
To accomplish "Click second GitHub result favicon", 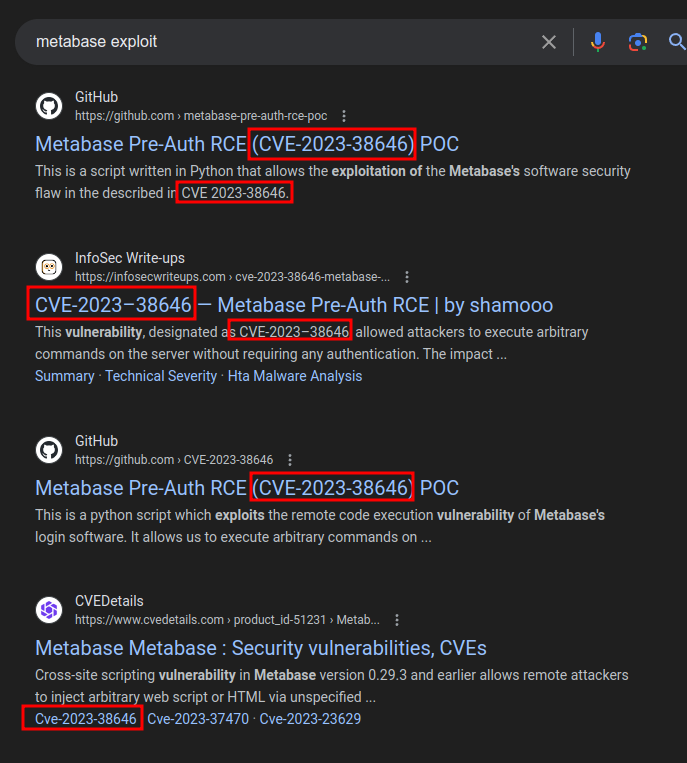I will tap(49, 450).
